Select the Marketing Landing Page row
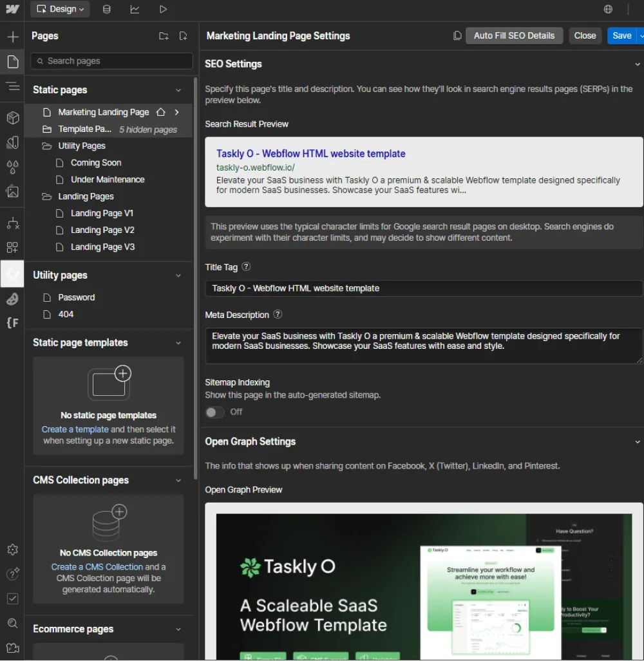 tap(108, 112)
